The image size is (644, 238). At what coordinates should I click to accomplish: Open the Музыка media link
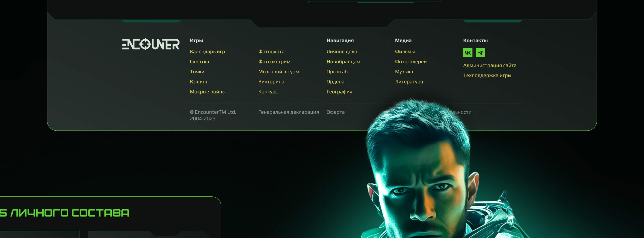pos(404,72)
